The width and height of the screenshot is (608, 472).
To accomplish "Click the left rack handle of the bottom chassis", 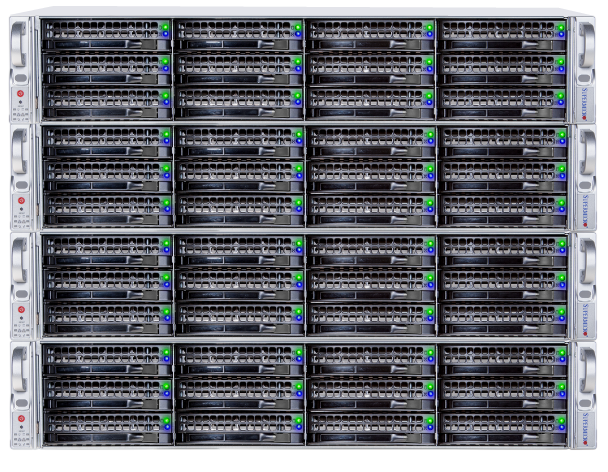I will tap(19, 370).
